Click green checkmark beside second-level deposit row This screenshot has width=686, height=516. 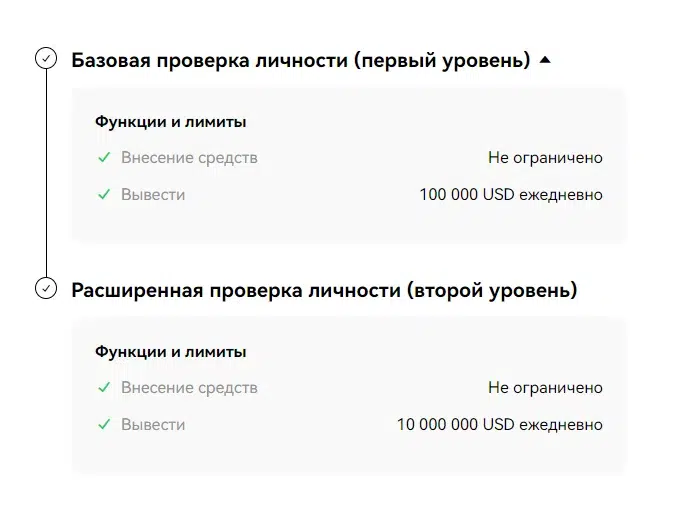tap(104, 387)
